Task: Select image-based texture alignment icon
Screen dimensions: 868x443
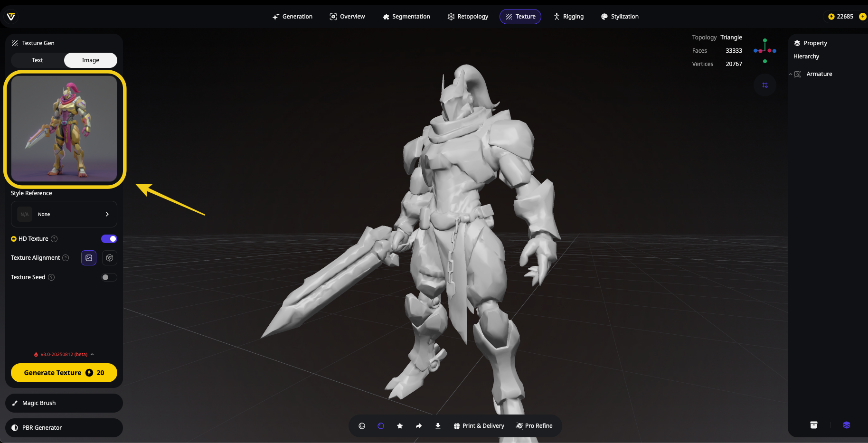Action: 89,258
